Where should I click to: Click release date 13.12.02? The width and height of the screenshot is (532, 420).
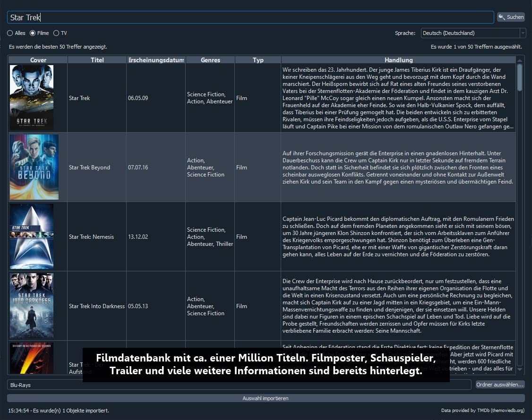click(138, 236)
